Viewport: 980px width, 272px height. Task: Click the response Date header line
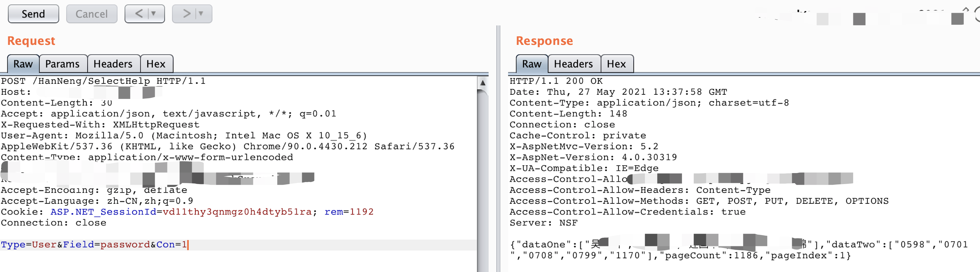coord(618,92)
